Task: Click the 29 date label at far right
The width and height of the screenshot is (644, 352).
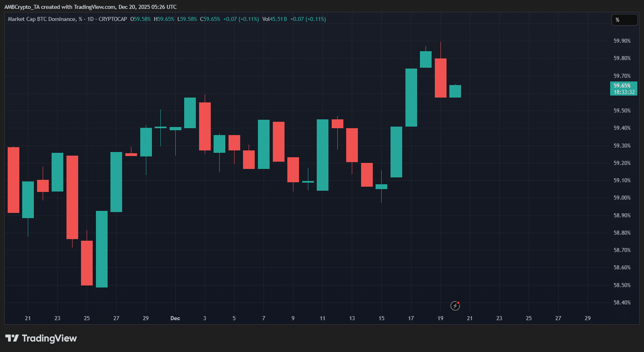Action: tap(587, 318)
